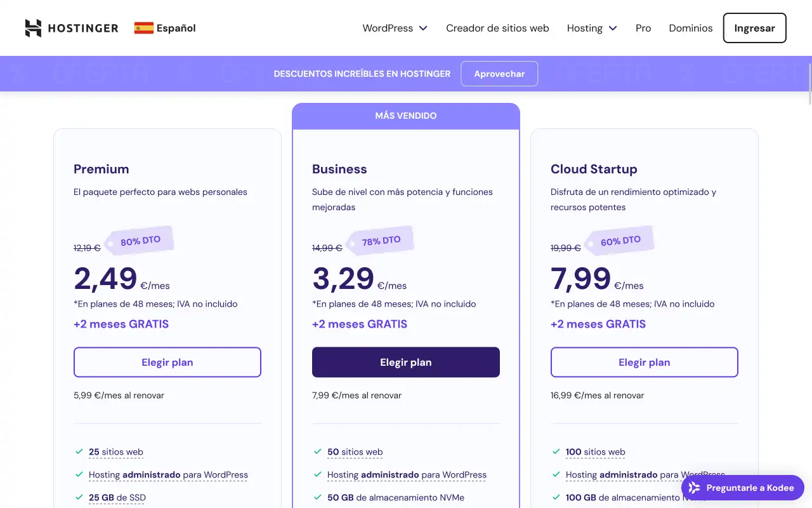Click the '3,29' Business price
This screenshot has height=508, width=812.
tap(343, 278)
